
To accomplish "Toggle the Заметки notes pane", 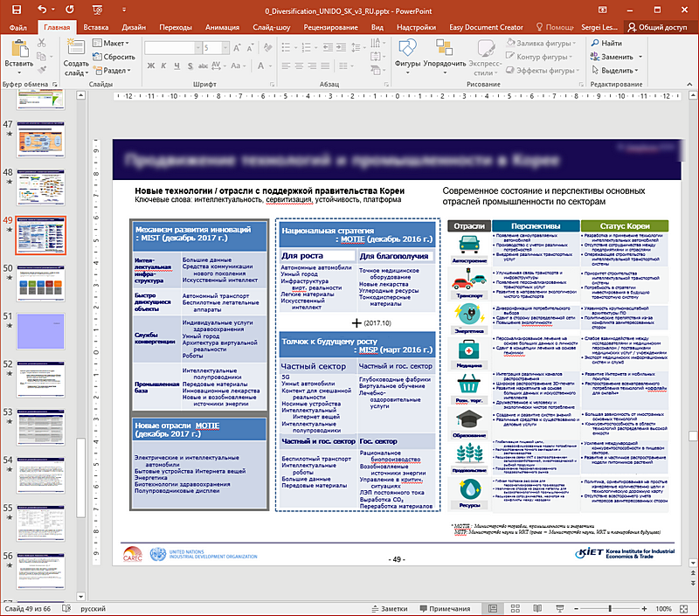I will coord(390,609).
